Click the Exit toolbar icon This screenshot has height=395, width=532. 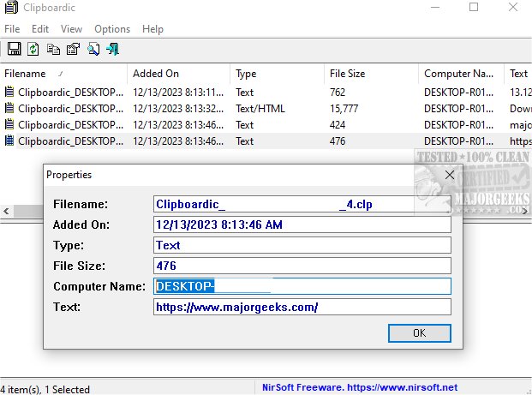point(112,49)
